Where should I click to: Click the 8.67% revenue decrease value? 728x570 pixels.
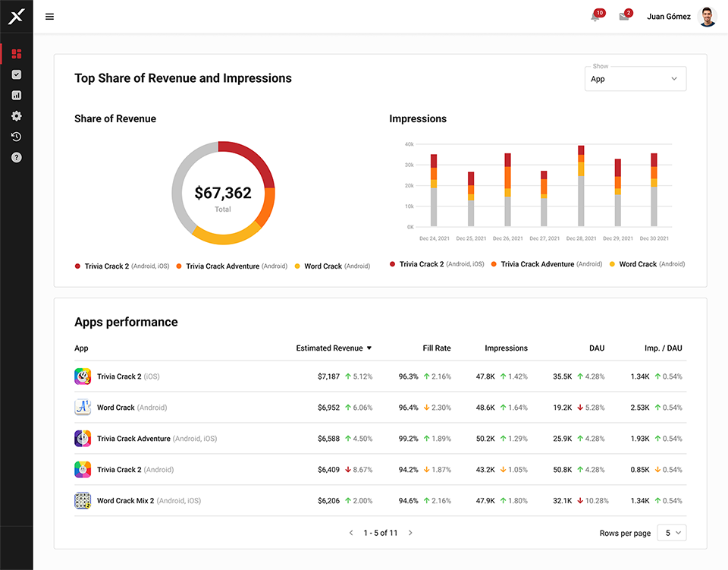[x=362, y=470]
